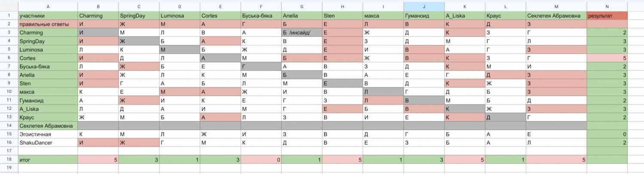This screenshot has height=174, width=644.
Task: Select the 'правильные ответы' cell
Action: click(x=48, y=24)
